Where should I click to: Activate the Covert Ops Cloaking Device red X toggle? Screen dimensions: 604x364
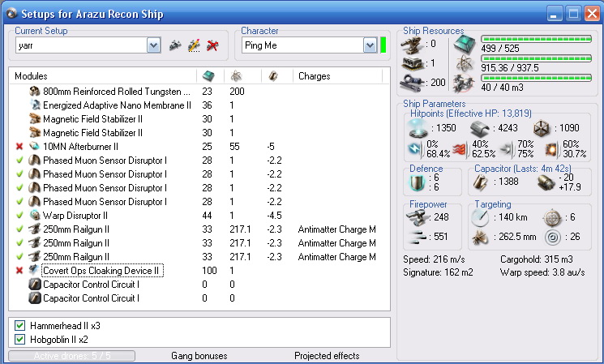click(19, 271)
